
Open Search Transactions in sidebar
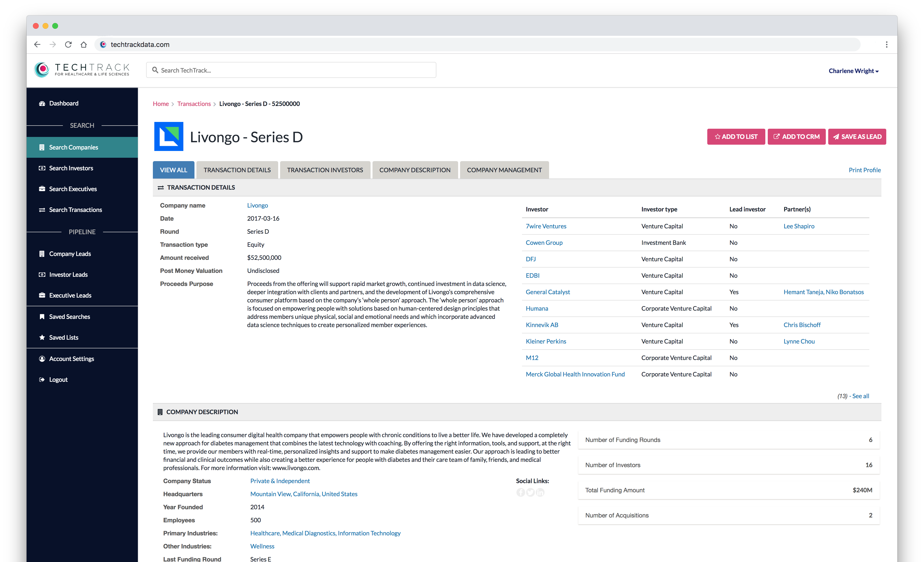[x=82, y=210]
